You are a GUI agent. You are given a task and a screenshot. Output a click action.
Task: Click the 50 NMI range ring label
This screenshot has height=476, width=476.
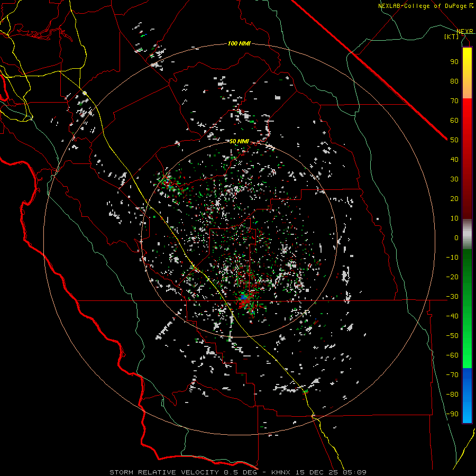(239, 141)
